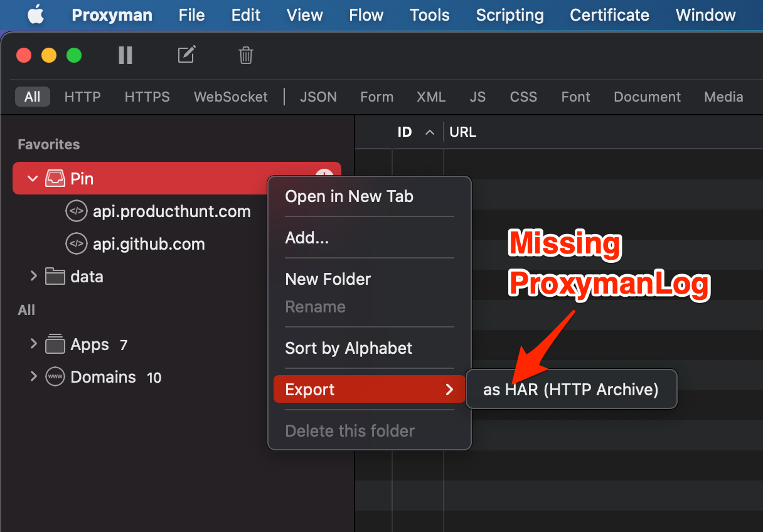This screenshot has width=763, height=532.
Task: Click the api.github.com code icon
Action: pyautogui.click(x=76, y=244)
